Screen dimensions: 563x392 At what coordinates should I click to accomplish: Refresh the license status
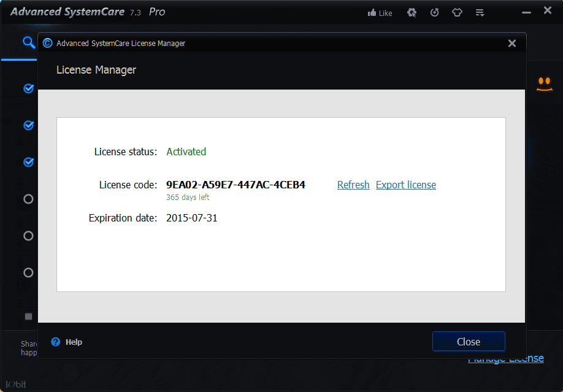pyautogui.click(x=353, y=185)
